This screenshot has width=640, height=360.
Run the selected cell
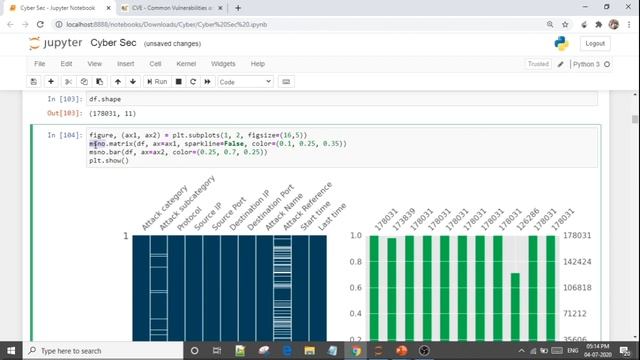click(x=157, y=82)
